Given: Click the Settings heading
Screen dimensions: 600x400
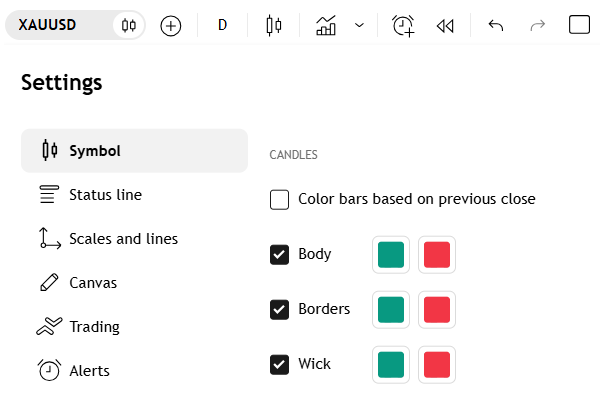Looking at the screenshot, I should coord(62,83).
